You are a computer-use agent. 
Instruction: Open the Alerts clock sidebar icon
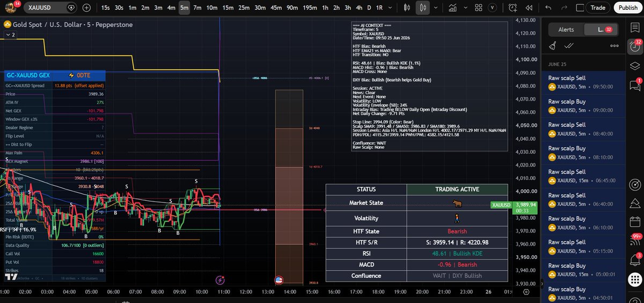[x=635, y=46]
